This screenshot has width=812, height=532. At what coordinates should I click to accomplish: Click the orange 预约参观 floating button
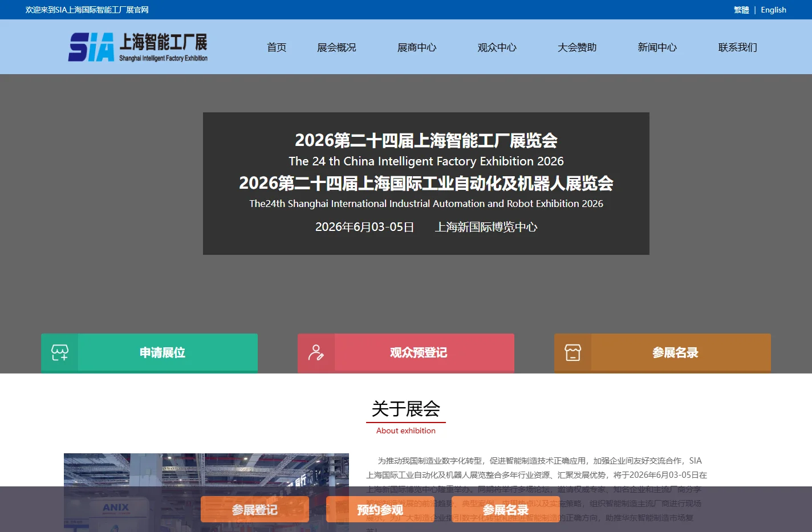coord(380,509)
